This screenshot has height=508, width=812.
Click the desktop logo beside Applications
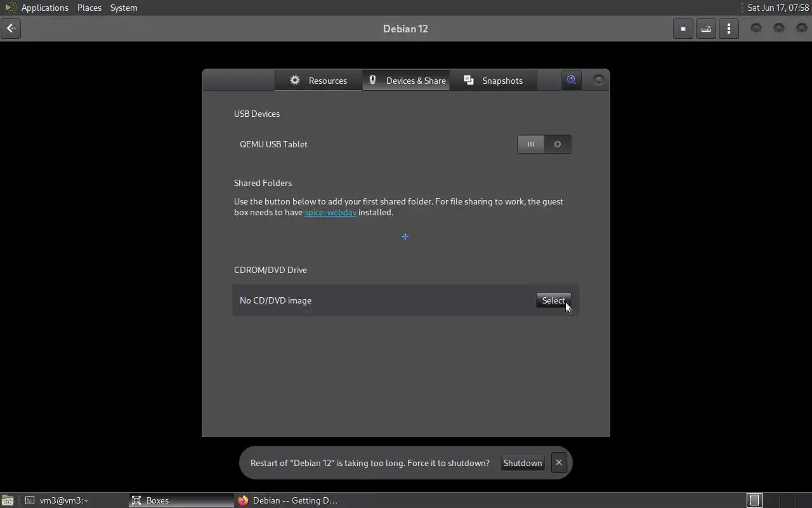[10, 8]
